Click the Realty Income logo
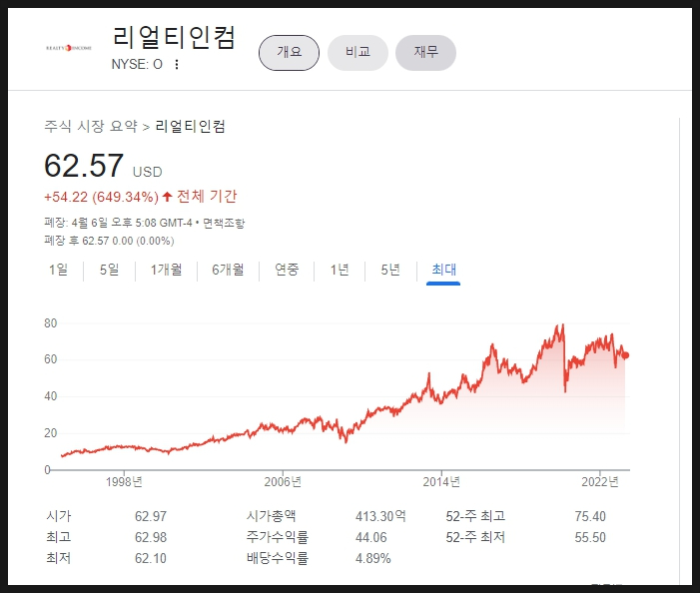Image resolution: width=700 pixels, height=593 pixels. [x=69, y=48]
